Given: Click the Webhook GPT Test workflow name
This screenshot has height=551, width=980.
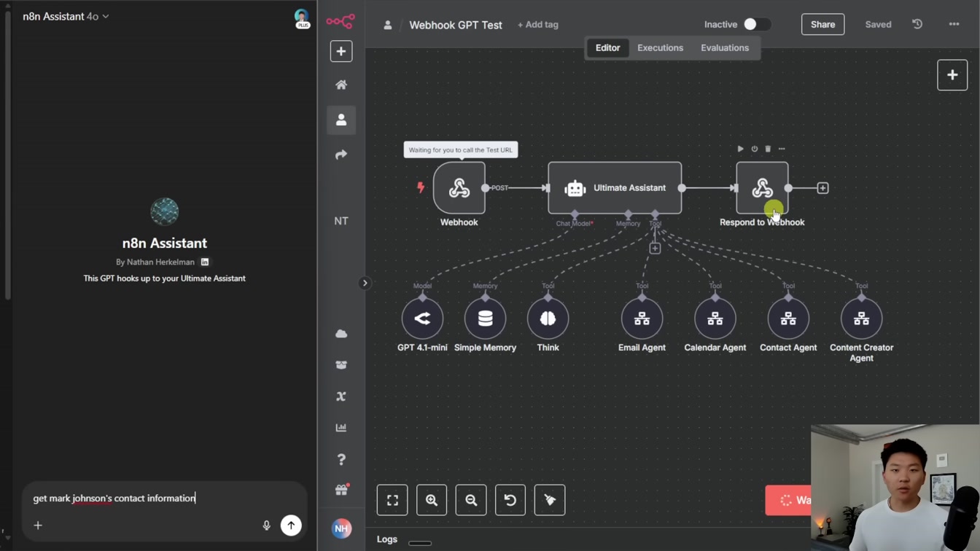Looking at the screenshot, I should (456, 25).
